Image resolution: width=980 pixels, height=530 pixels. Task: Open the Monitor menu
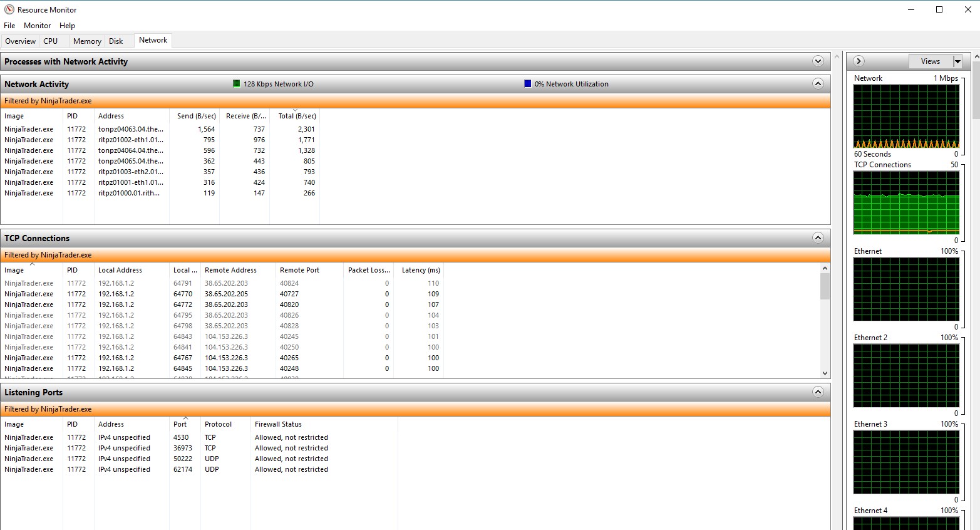pyautogui.click(x=37, y=26)
